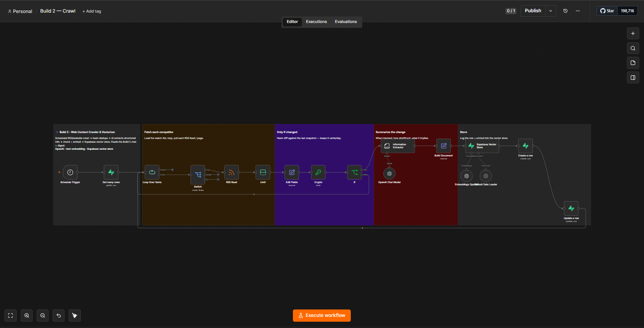Click the 198,716 star count
Screen dimensions: 644x328
tap(627, 11)
